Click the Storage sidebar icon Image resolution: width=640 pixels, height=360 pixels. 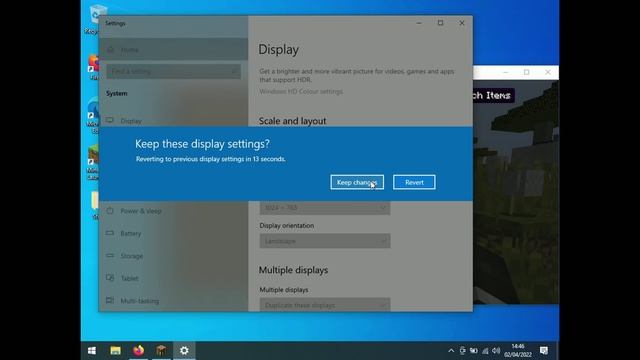110,256
